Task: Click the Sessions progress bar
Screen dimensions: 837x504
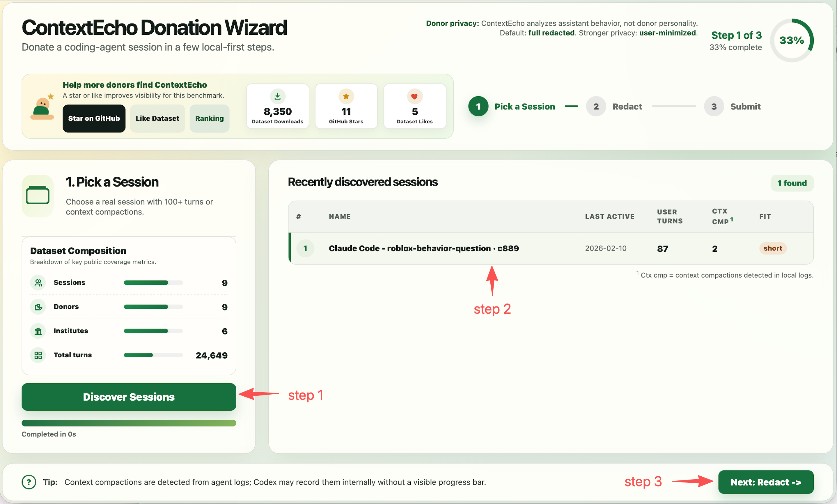Action: coord(153,283)
